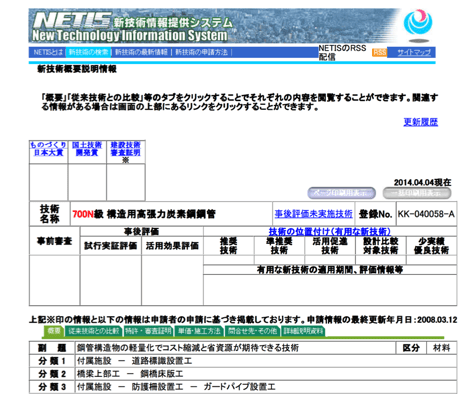476x394 pixels.
Task: Click the 設計比較対象技術 column header
Action: [381, 246]
